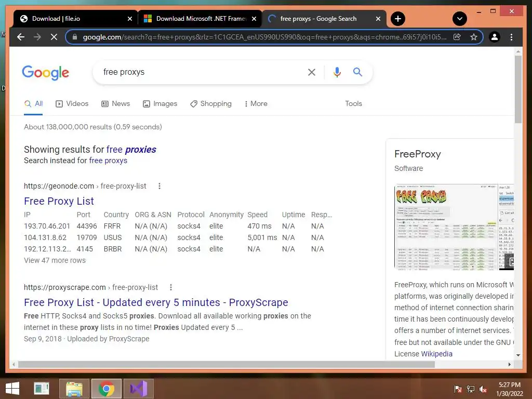Switch to Images results
This screenshot has height=399, width=532.
pos(160,104)
